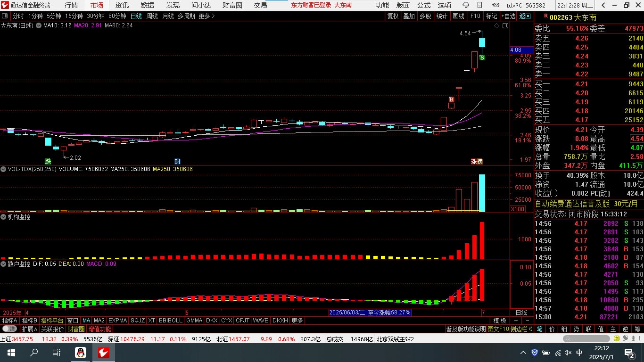Click the blue security shield tray icon
This screenshot has height=362, width=644.
click(535, 353)
